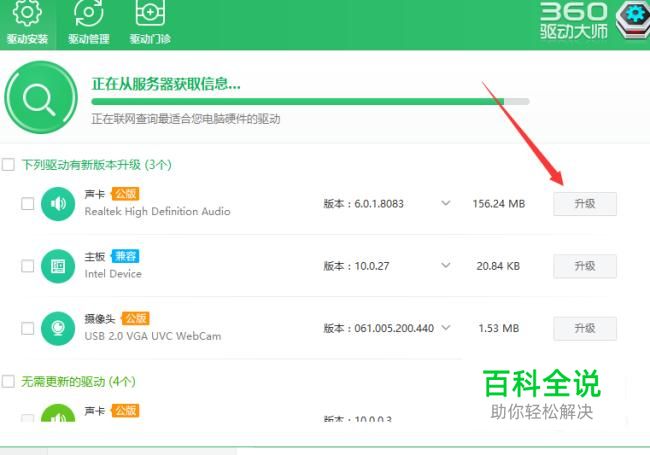
Task: Click the 下列驱动有新版本升级 (3个) heading
Action: (x=97, y=165)
